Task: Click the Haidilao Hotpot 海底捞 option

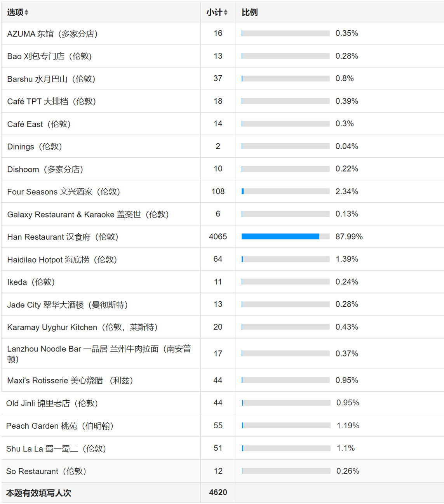Action: (62, 259)
